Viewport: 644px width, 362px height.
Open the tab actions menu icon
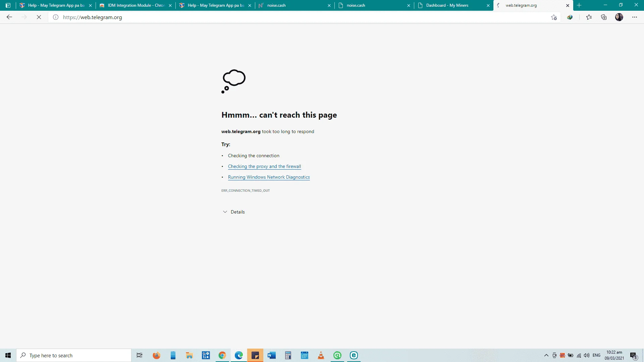pos(8,5)
